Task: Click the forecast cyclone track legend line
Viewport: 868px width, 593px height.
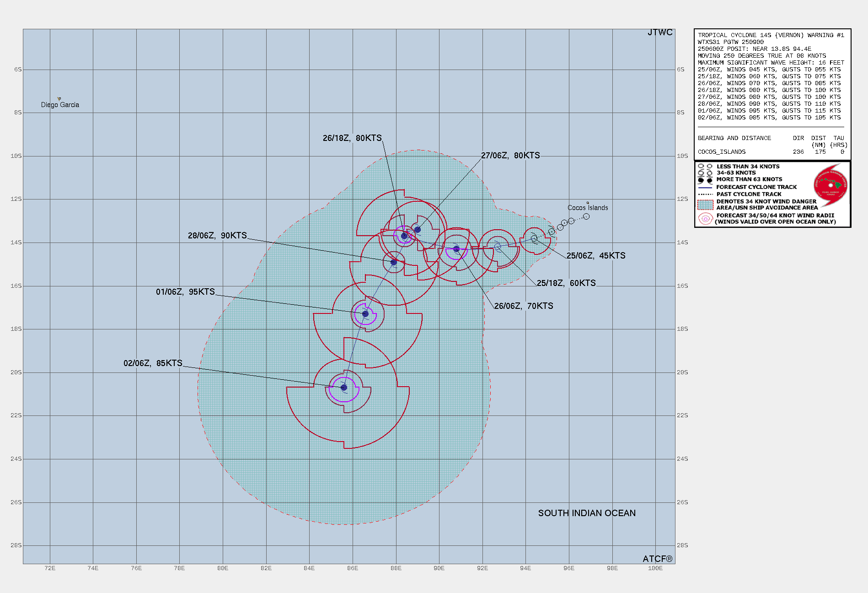Action: (x=705, y=187)
